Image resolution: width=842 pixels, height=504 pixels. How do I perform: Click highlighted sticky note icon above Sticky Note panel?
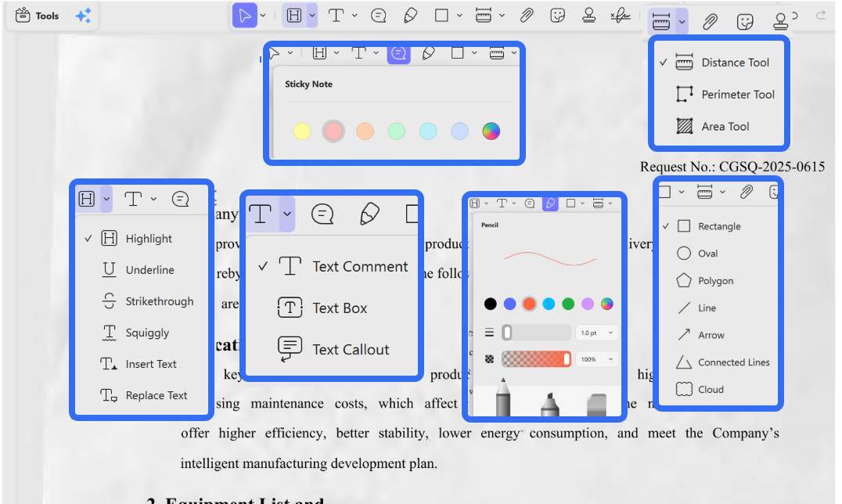click(398, 53)
